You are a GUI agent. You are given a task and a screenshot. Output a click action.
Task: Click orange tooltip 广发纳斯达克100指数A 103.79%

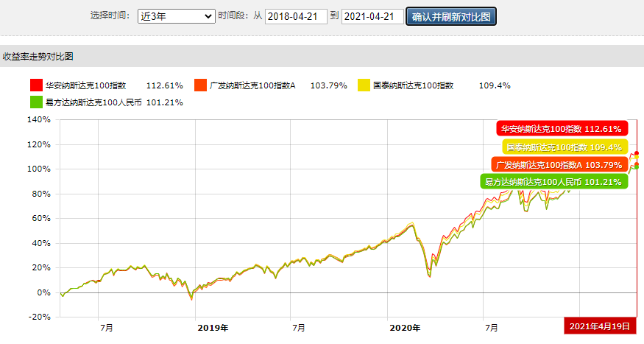(x=559, y=165)
